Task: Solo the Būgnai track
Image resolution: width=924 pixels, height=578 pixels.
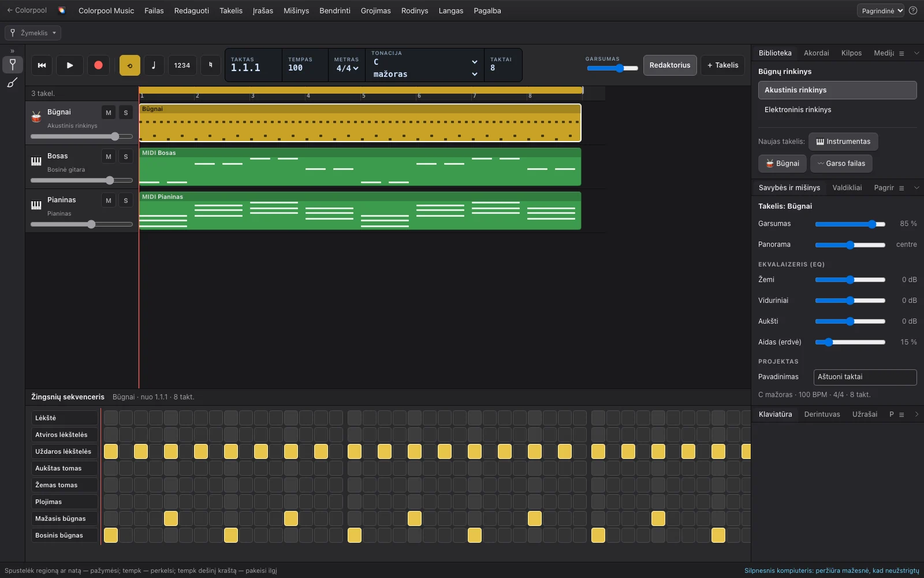Action: coord(126,113)
